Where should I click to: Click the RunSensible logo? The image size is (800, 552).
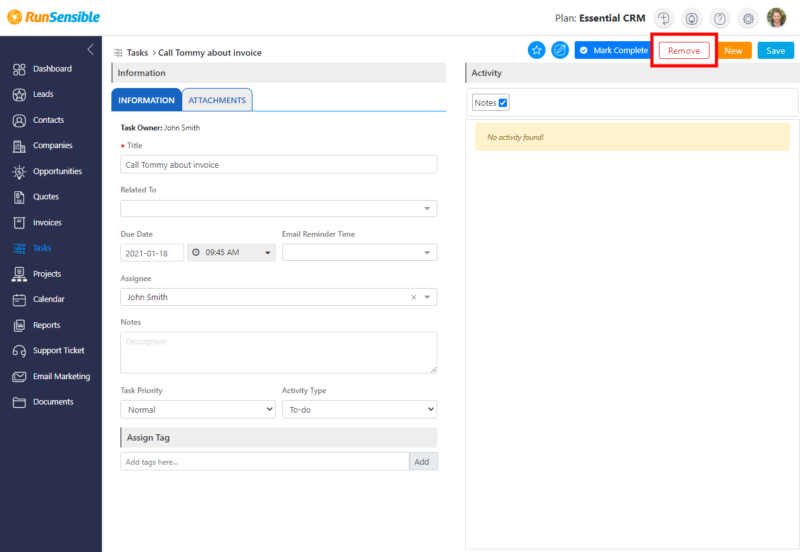pyautogui.click(x=54, y=17)
